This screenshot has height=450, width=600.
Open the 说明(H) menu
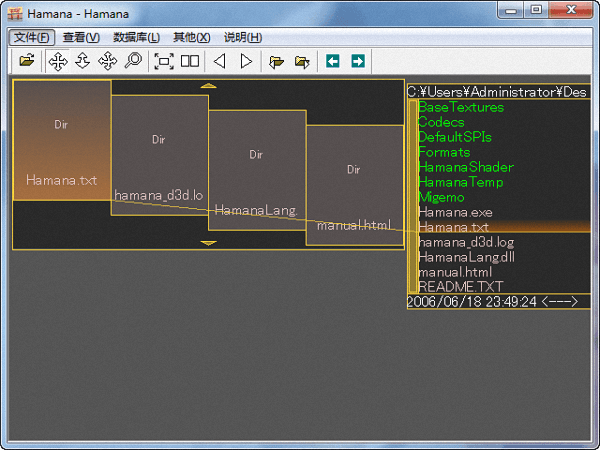pos(242,37)
